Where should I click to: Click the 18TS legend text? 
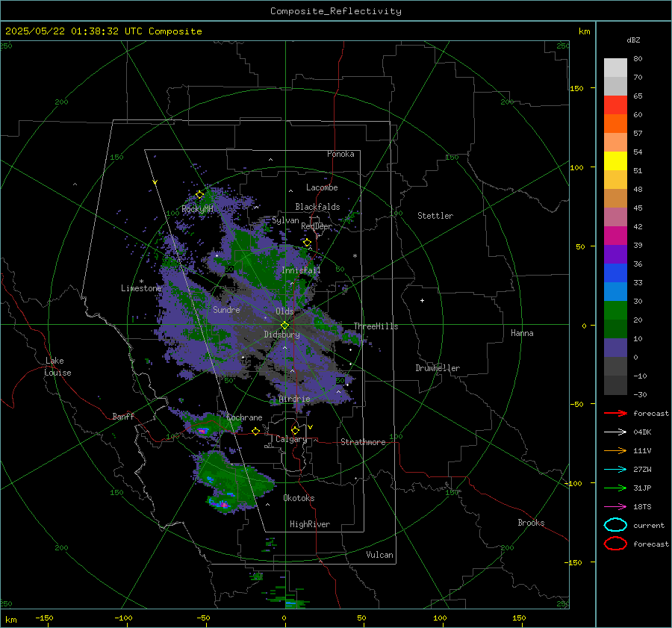point(642,507)
